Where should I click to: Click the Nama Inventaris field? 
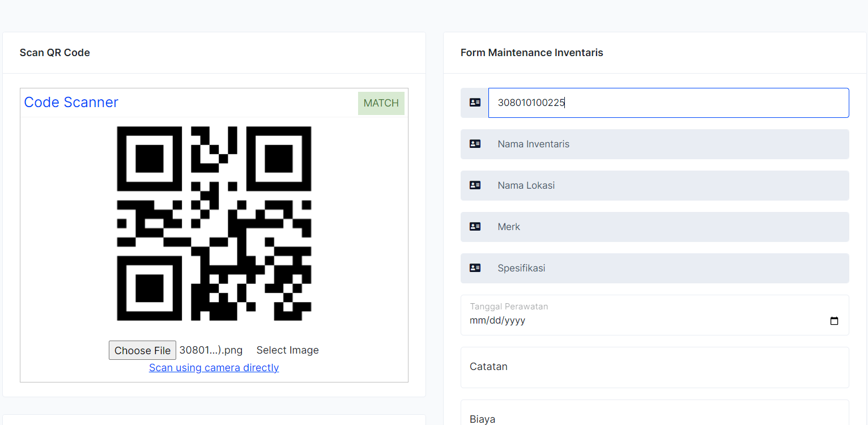pyautogui.click(x=669, y=144)
